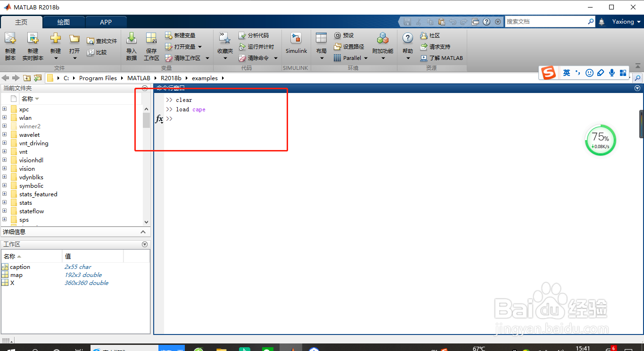The image size is (644, 351).
Task: Open the Parallel dropdown
Action: [x=351, y=58]
